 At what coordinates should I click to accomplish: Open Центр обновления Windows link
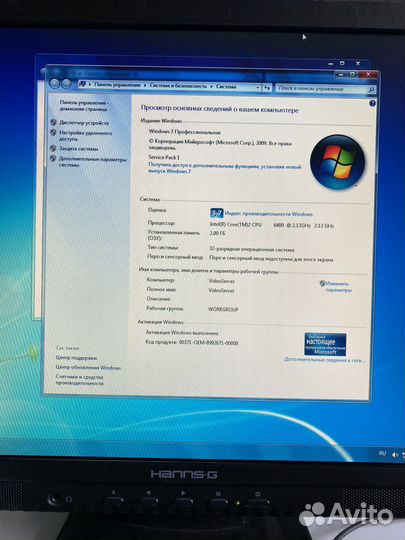(88, 367)
